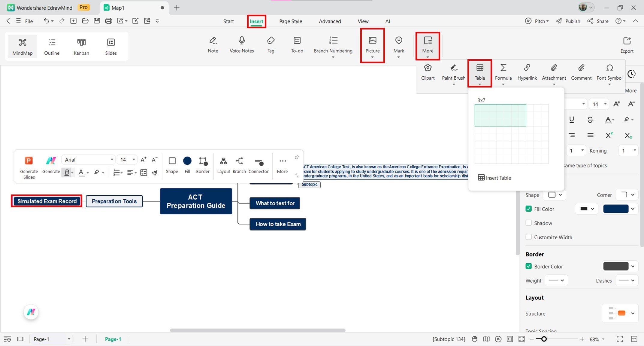The width and height of the screenshot is (644, 346).
Task: Open Clipart library
Action: 428,72
